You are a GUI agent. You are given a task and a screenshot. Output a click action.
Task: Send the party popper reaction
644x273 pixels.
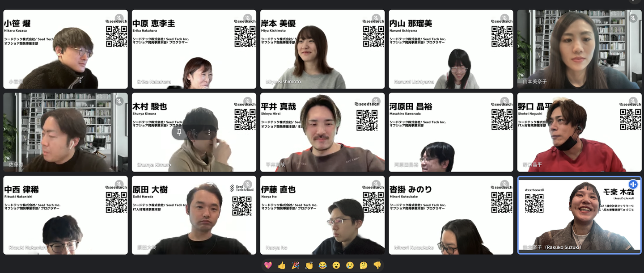(295, 265)
